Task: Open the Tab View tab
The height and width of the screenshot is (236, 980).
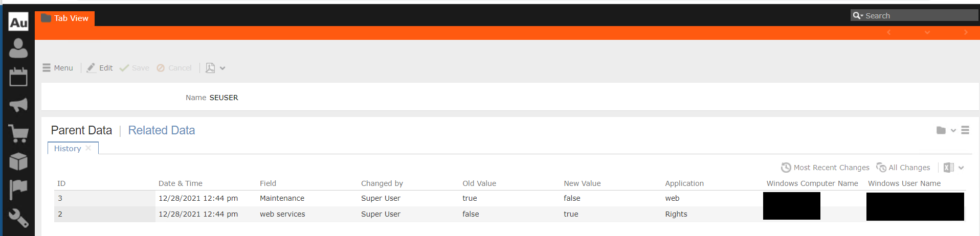Action: click(x=65, y=18)
